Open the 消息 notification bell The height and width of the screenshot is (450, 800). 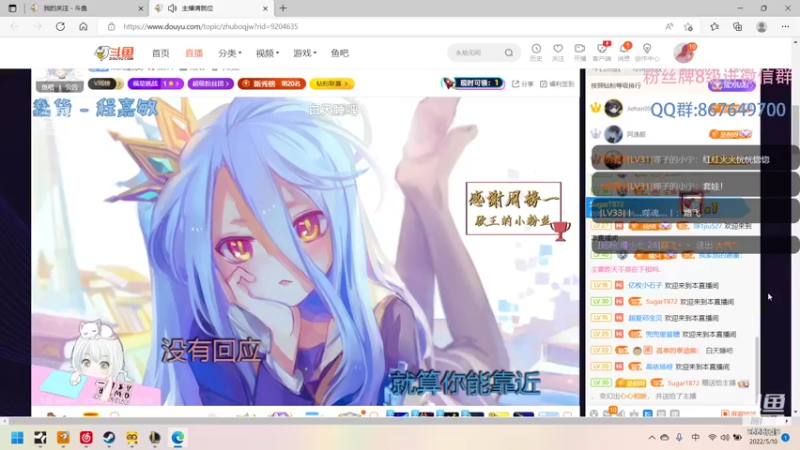click(x=624, y=52)
